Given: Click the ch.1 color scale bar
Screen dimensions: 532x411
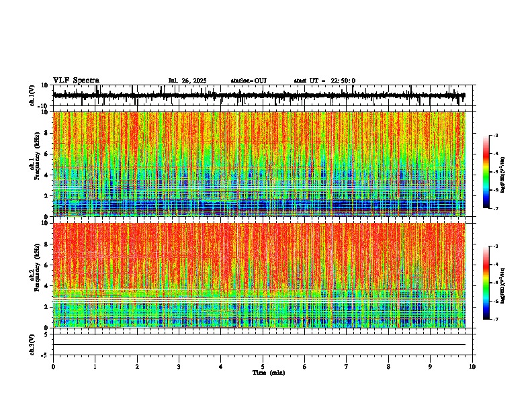Looking at the screenshot, I should click(x=486, y=172).
